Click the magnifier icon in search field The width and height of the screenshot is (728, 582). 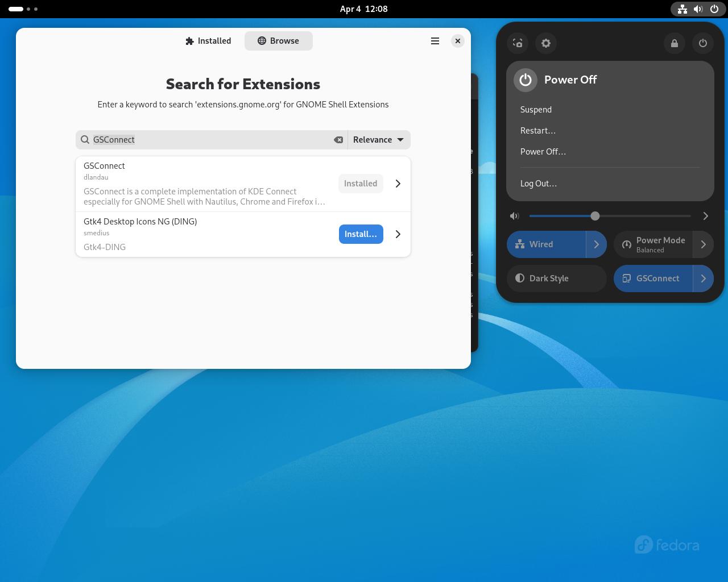[x=85, y=140]
